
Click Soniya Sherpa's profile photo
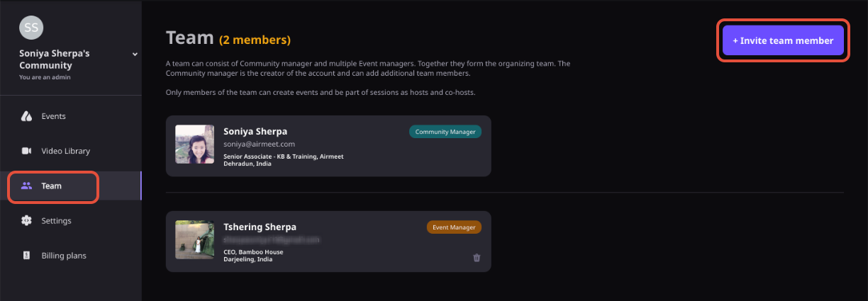[195, 144]
